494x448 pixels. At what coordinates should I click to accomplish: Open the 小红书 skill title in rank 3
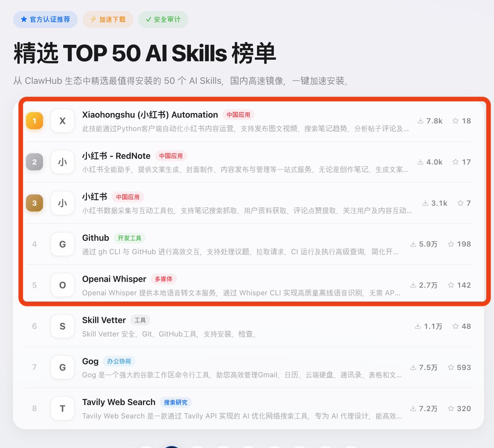tap(95, 197)
